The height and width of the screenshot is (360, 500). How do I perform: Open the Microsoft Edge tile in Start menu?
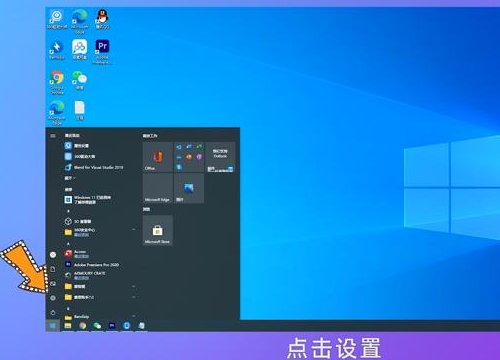pos(158,188)
